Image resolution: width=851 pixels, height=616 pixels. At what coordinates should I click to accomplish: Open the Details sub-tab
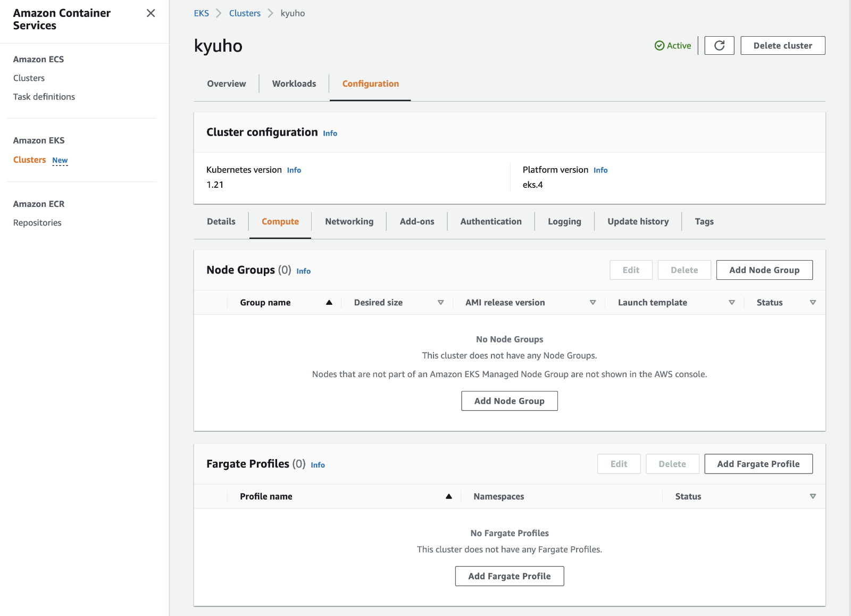click(x=221, y=222)
